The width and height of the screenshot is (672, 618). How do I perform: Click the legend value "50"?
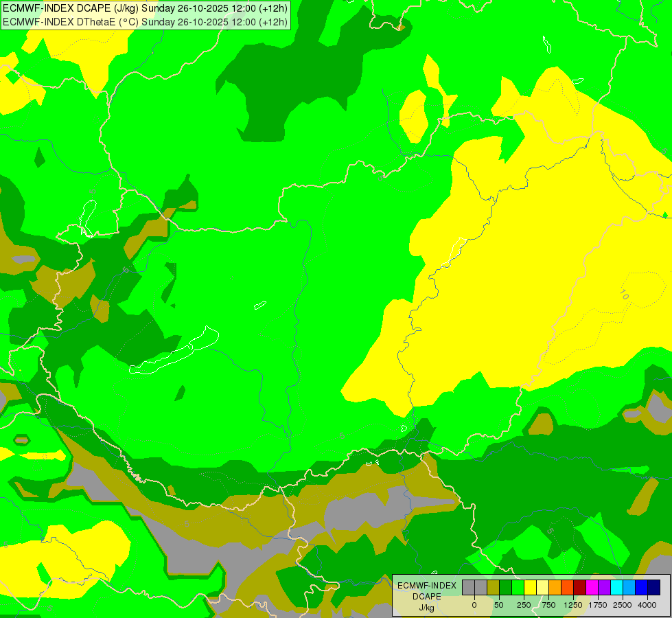coord(499,605)
